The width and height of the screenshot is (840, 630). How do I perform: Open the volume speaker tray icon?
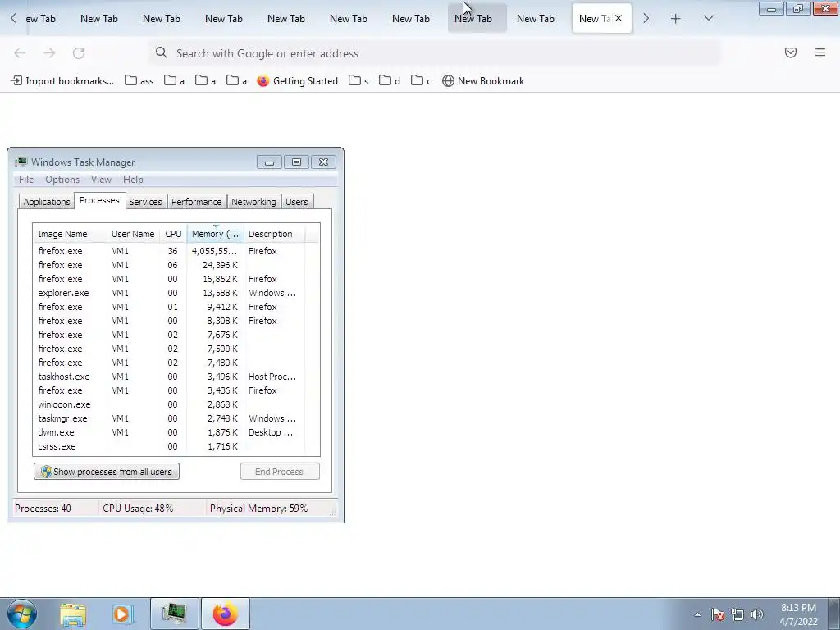pos(757,614)
